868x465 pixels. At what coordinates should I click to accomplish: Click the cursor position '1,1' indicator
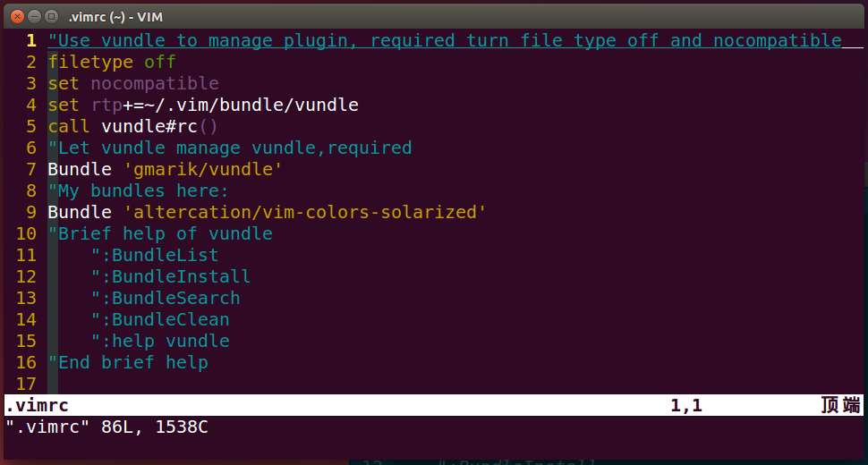tap(686, 405)
